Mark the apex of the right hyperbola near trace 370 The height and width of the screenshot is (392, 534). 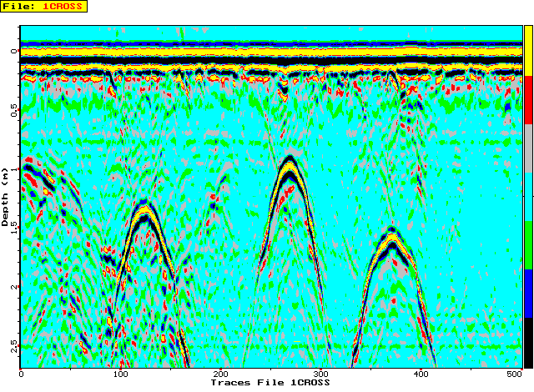(392, 231)
